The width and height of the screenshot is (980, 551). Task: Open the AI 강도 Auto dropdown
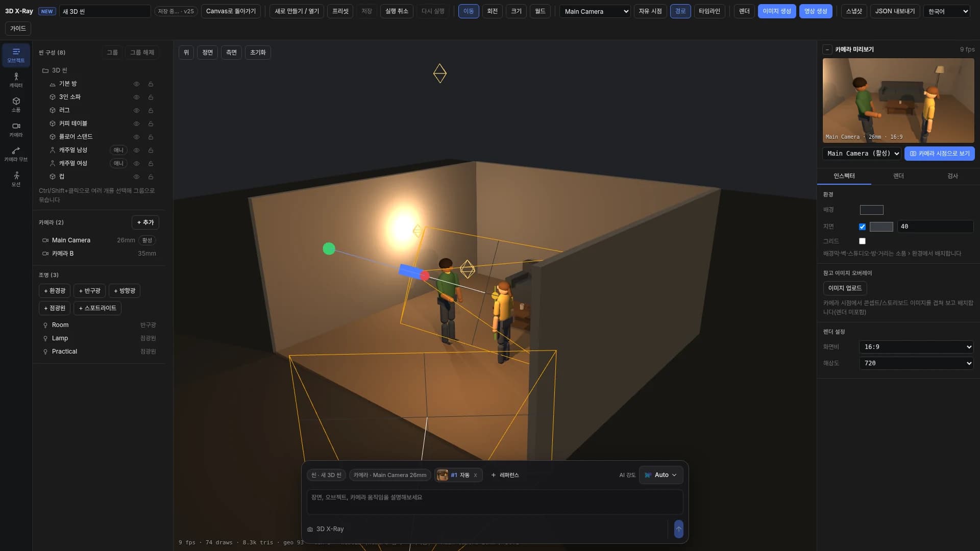pyautogui.click(x=661, y=475)
